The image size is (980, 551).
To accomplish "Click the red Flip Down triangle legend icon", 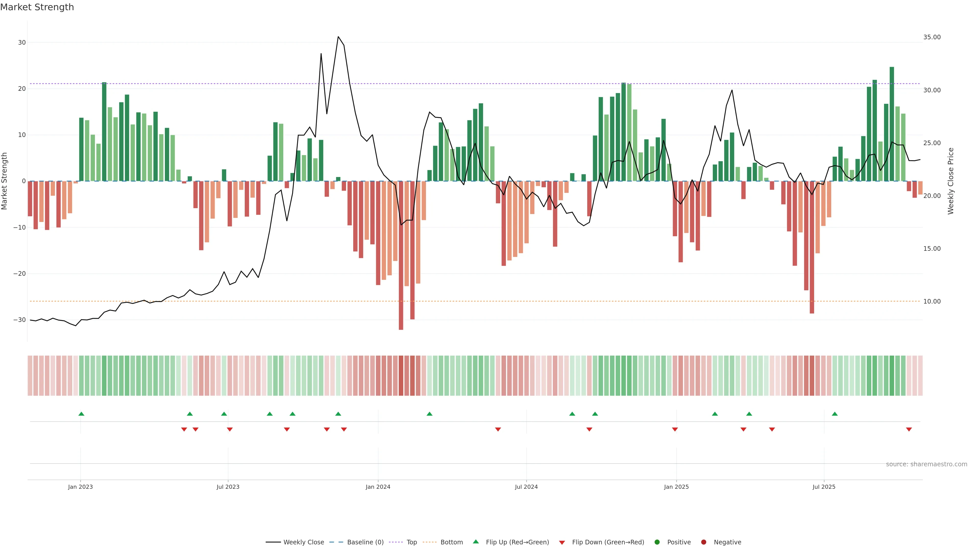I will (562, 542).
